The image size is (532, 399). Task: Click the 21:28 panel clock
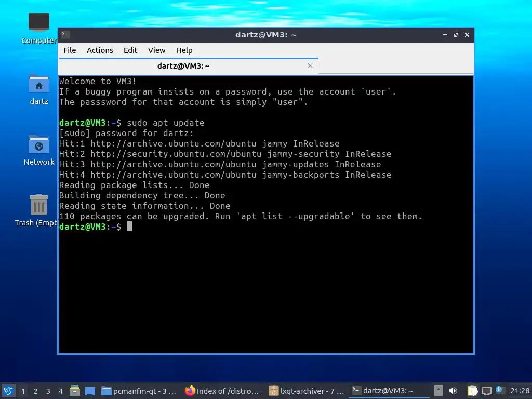pyautogui.click(x=520, y=391)
